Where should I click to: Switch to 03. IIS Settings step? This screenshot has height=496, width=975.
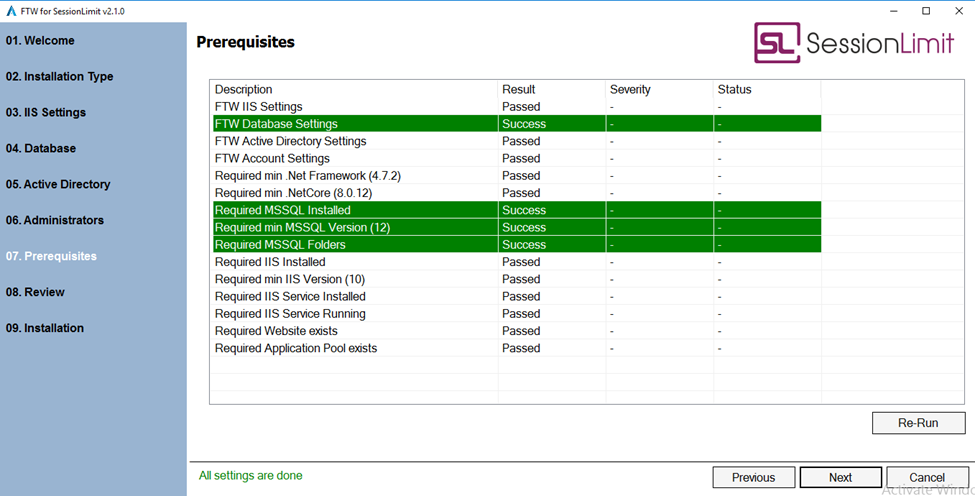point(46,113)
